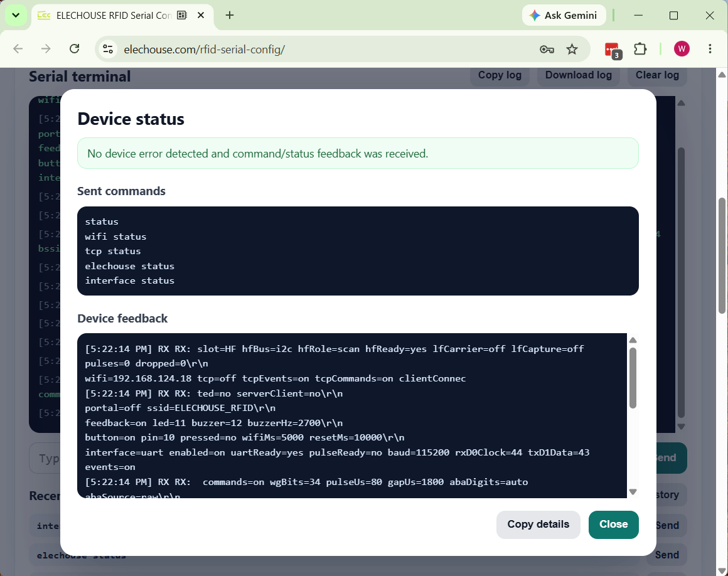Viewport: 728px width, 576px height.
Task: Click Copy details in the dialog
Action: point(538,525)
